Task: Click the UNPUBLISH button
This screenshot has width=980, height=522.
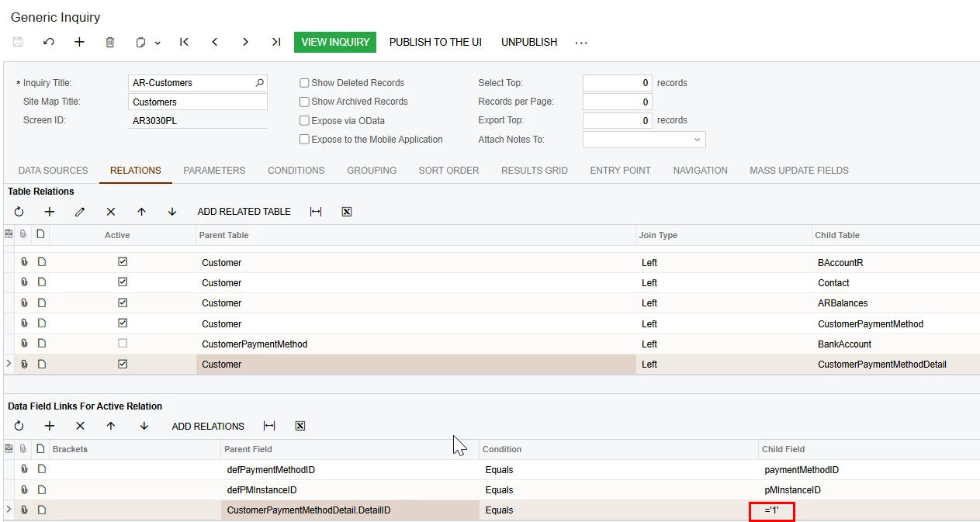Action: tap(529, 42)
